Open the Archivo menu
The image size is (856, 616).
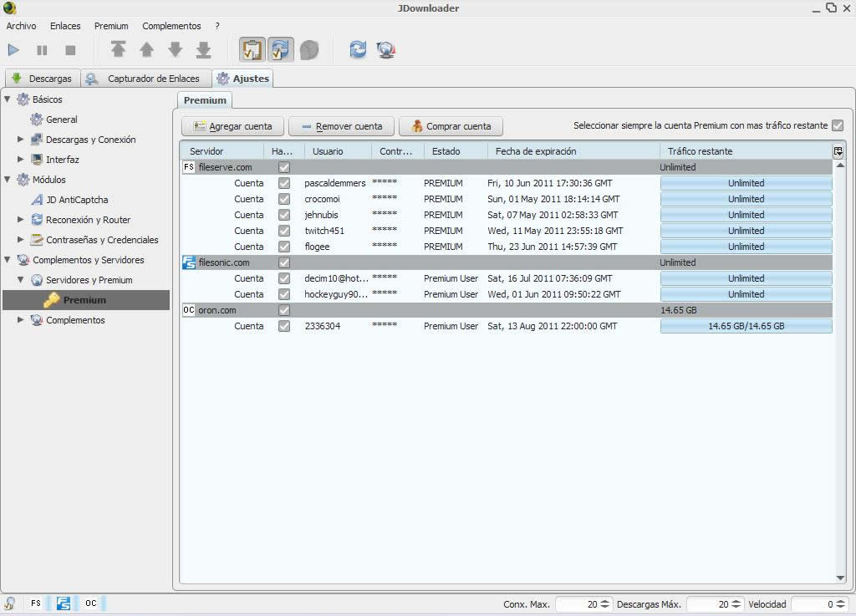tap(21, 26)
